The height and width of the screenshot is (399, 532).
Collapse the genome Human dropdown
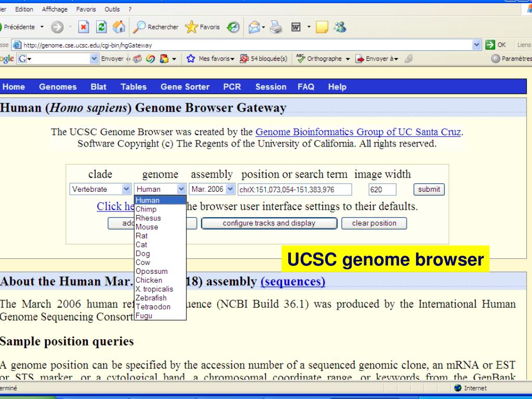click(160, 189)
